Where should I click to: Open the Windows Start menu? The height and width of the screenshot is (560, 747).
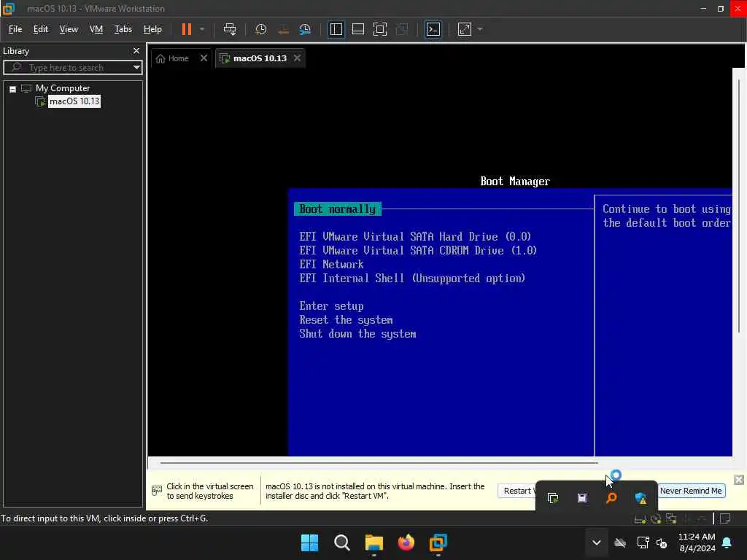pos(309,542)
